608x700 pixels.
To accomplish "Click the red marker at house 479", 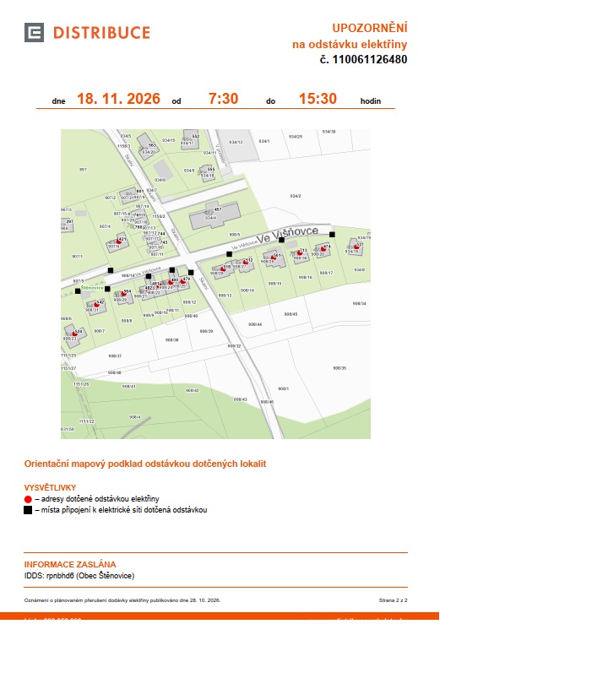I will (182, 281).
